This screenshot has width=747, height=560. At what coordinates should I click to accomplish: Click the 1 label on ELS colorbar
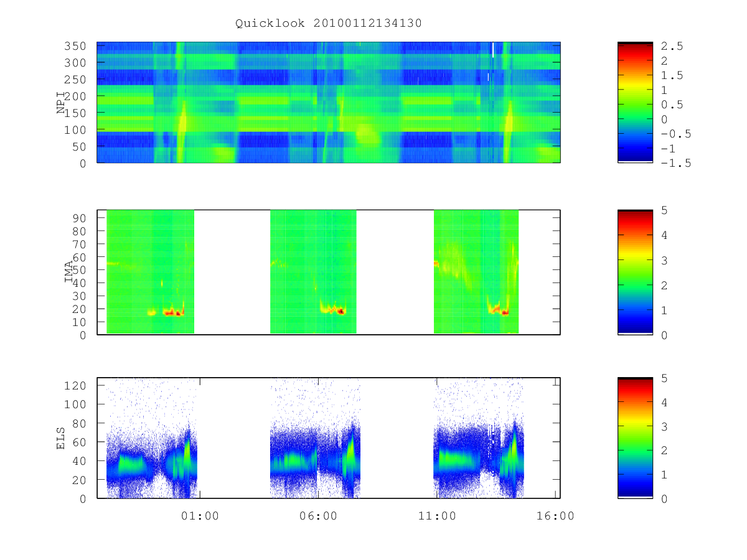(x=665, y=475)
